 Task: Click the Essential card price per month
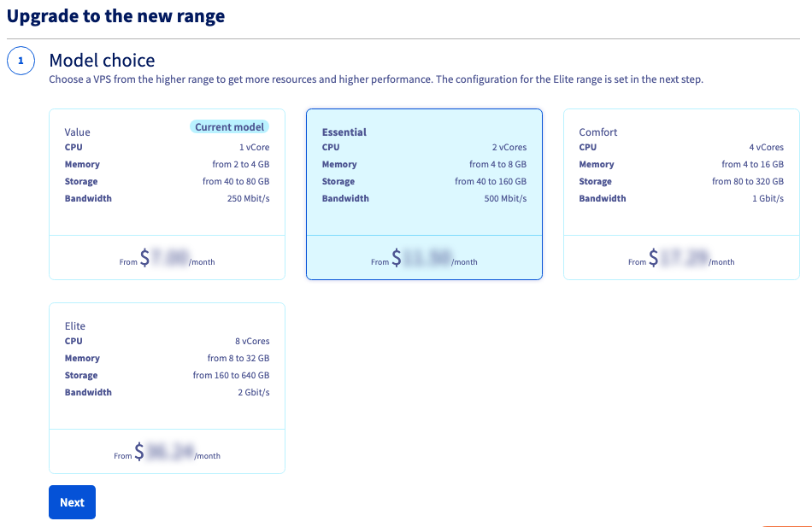point(424,258)
